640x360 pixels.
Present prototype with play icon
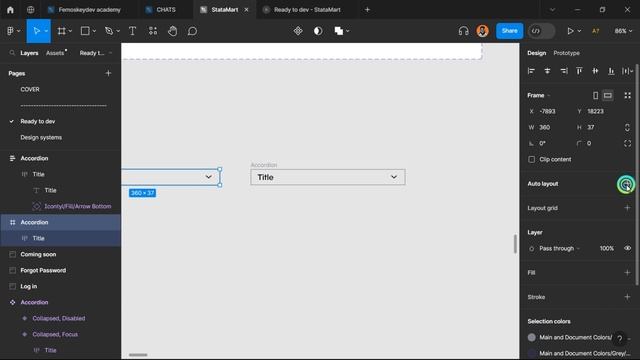click(x=570, y=31)
